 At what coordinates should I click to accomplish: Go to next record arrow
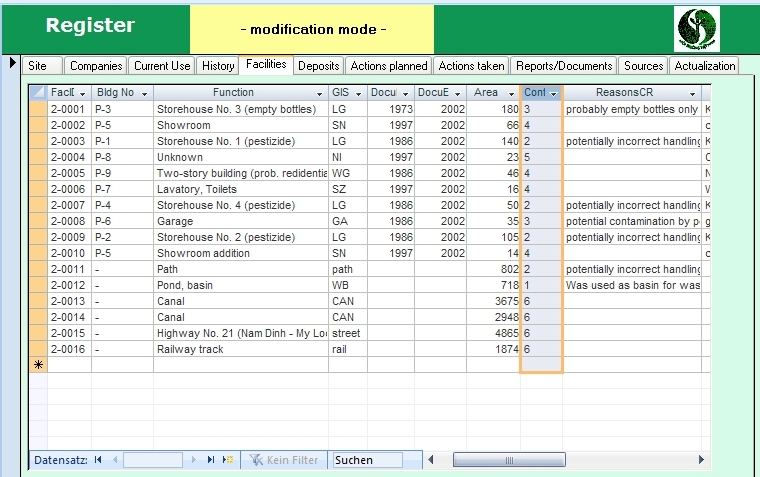coord(193,460)
